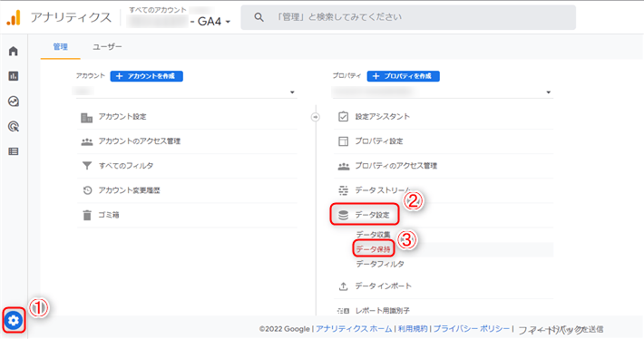Screen dimensions: 644x339
Task: Select データ収集 submenu item
Action: pos(373,235)
